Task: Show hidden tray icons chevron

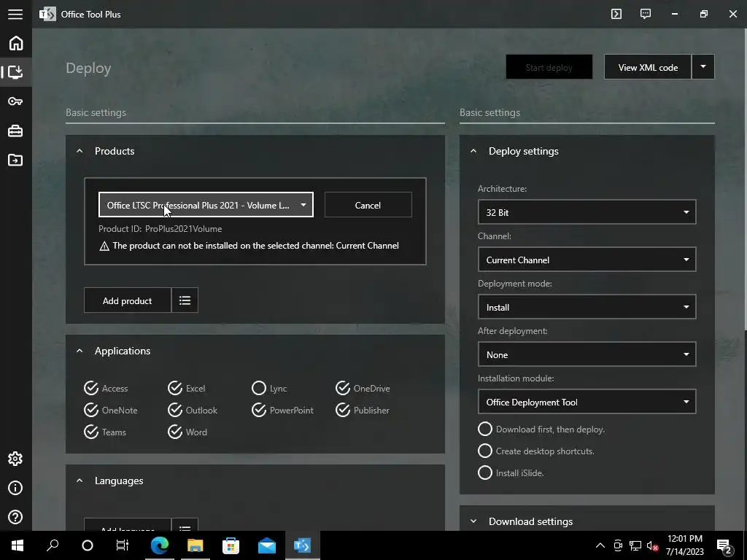Action: pos(600,545)
